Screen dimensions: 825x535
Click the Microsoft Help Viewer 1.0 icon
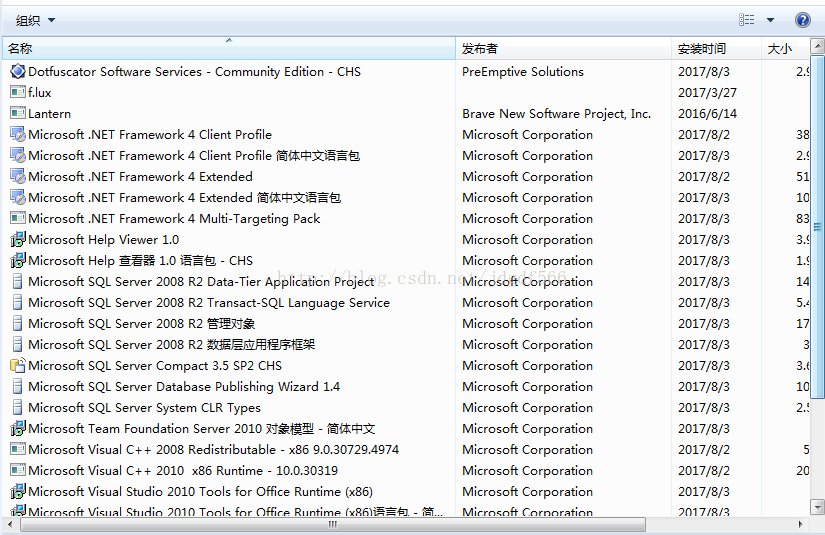(x=18, y=239)
